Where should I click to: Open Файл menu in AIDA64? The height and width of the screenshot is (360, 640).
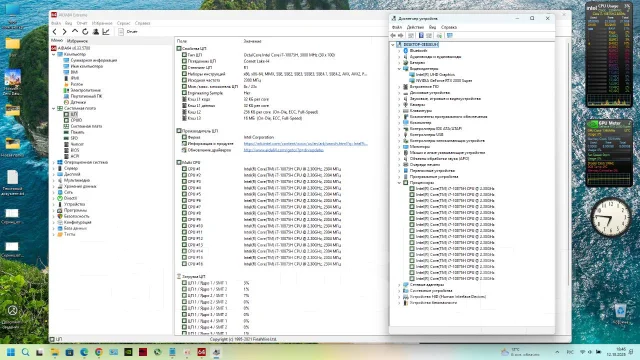(56, 23)
